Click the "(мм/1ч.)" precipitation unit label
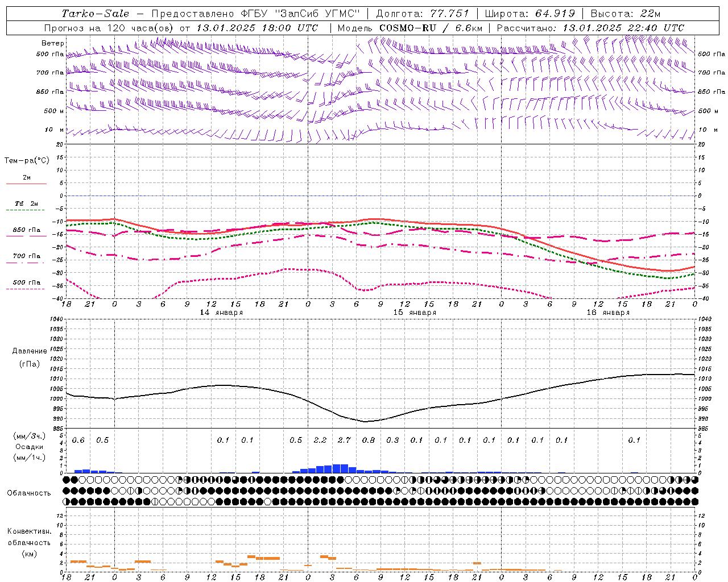Image resolution: width=728 pixels, height=582 pixels. point(29,458)
